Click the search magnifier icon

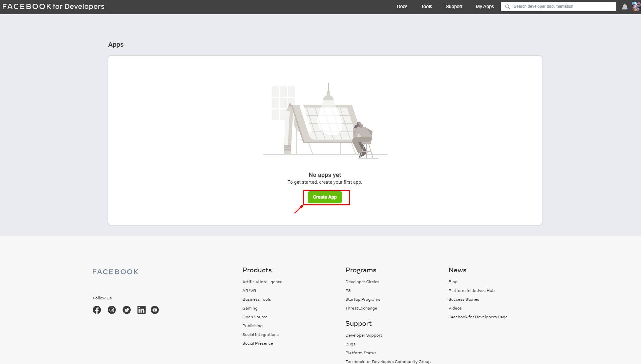(508, 6)
